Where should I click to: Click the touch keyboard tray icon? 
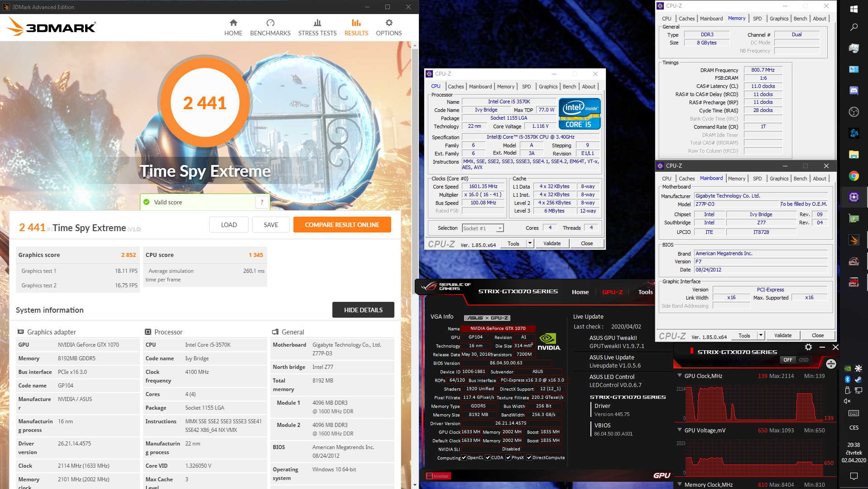[x=854, y=413]
